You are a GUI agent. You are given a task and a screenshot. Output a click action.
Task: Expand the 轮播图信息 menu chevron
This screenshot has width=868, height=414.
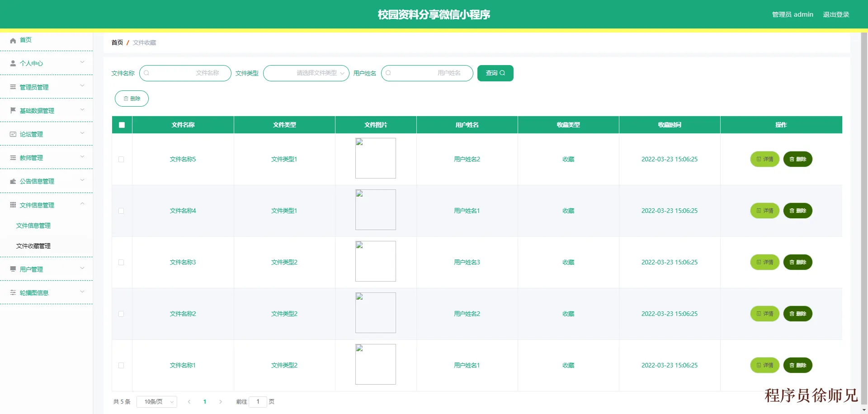coord(82,292)
